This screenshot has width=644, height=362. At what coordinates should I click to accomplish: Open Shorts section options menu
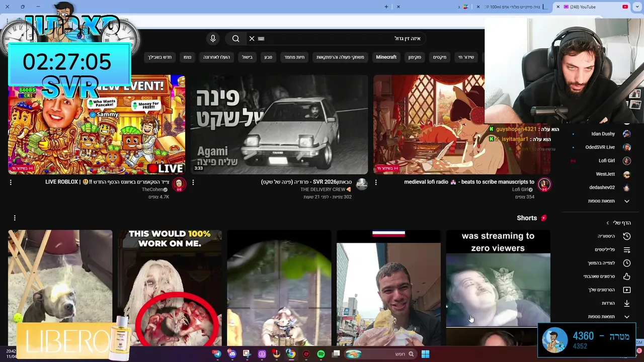tap(15, 218)
